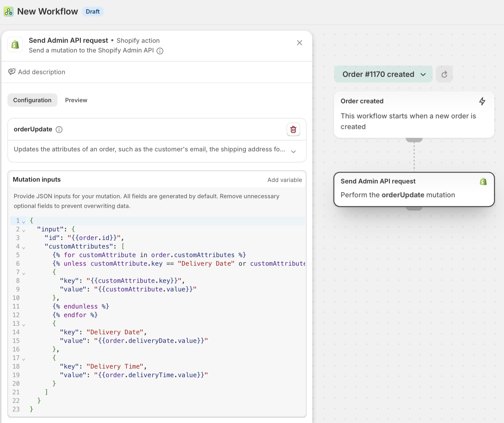Click the Add description link

pyautogui.click(x=42, y=72)
